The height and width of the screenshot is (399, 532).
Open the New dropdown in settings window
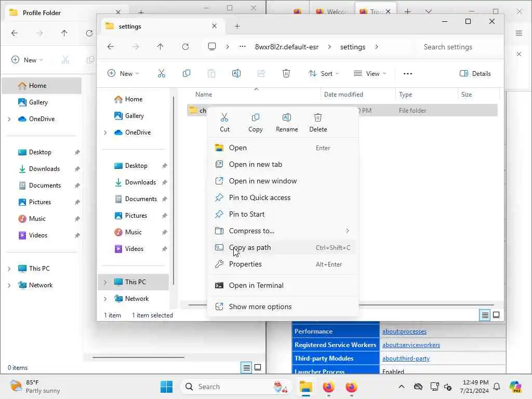[123, 74]
